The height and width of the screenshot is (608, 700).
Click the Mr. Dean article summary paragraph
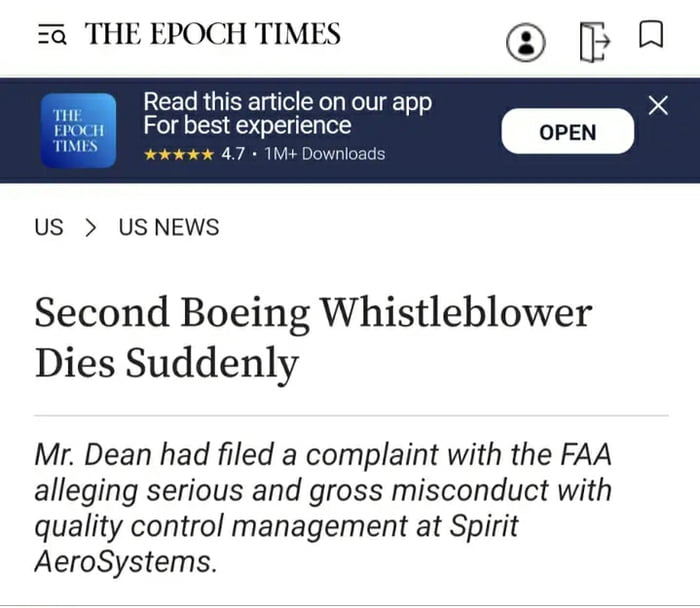pos(323,508)
